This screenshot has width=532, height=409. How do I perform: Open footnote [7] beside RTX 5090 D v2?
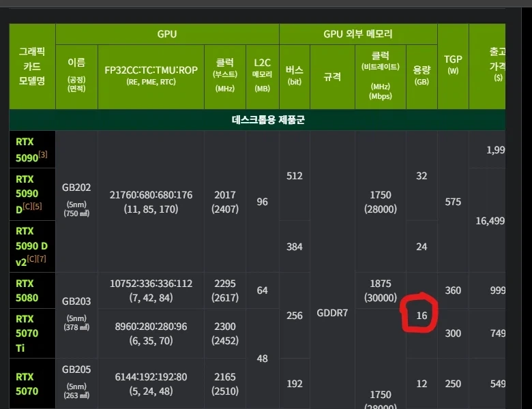pyautogui.click(x=42, y=259)
